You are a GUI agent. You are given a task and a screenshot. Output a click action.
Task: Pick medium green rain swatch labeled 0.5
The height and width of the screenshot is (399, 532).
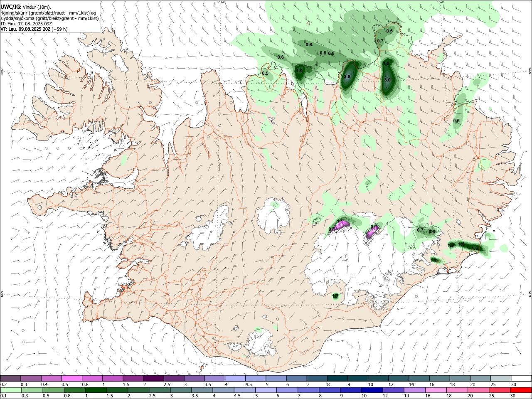tap(53, 390)
